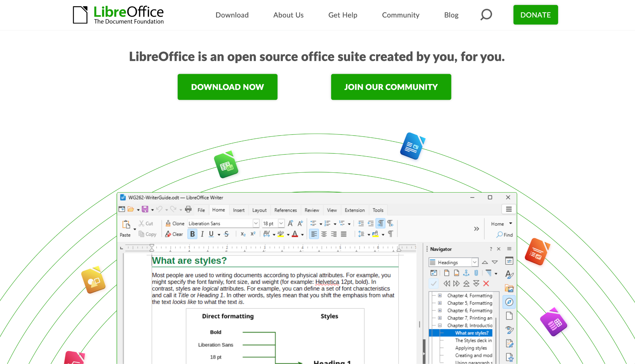
Task: Open the File tab in Writer
Action: 201,210
